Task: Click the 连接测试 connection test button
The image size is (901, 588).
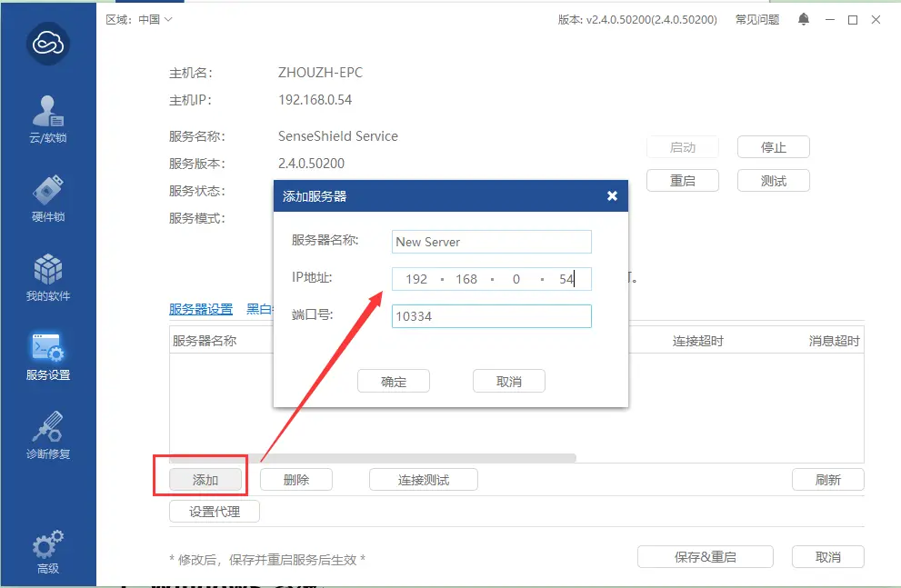Action: click(x=423, y=480)
